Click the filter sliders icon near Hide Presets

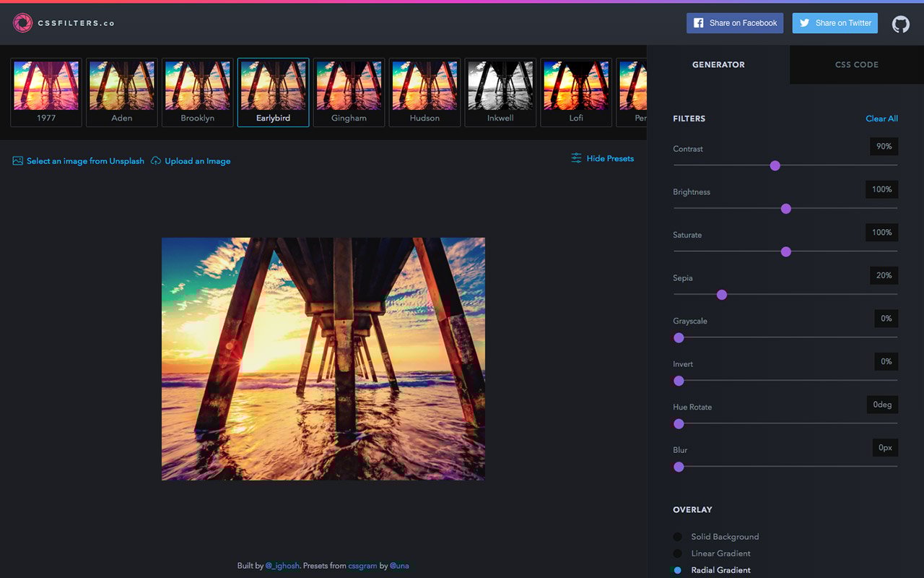(x=576, y=158)
